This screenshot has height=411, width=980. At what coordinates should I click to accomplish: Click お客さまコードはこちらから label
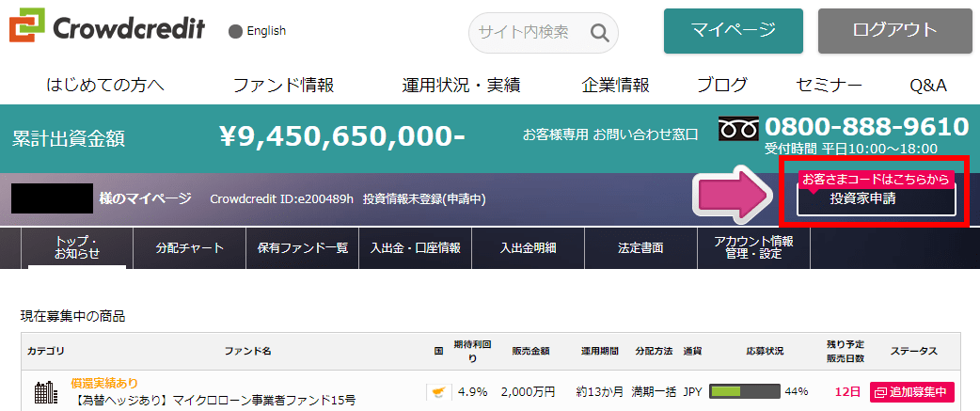tap(877, 180)
